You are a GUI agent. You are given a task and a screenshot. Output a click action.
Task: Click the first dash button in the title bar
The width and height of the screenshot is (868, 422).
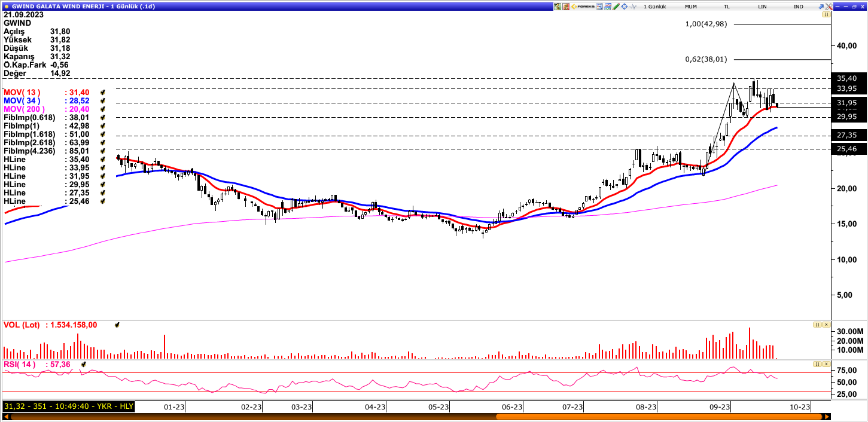[837, 6]
